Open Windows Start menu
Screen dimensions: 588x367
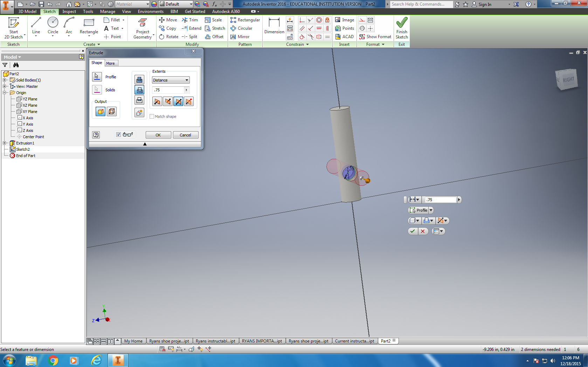point(9,360)
